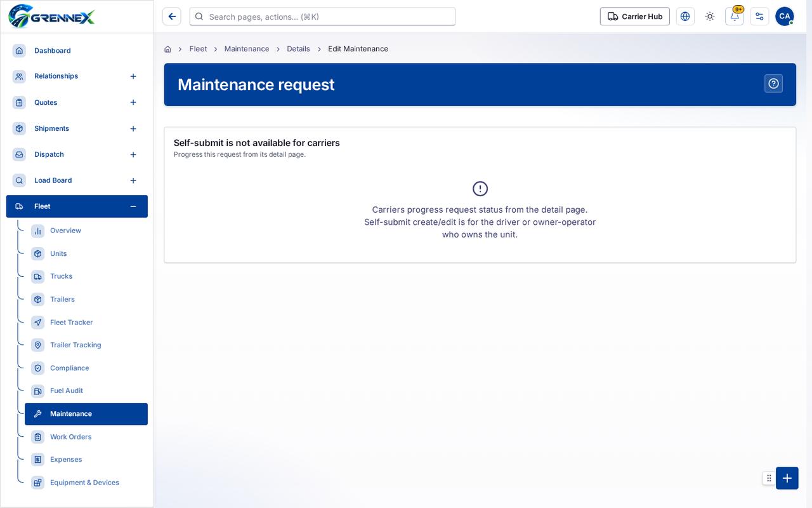Click the help question mark icon
The height and width of the screenshot is (508, 812).
(773, 84)
